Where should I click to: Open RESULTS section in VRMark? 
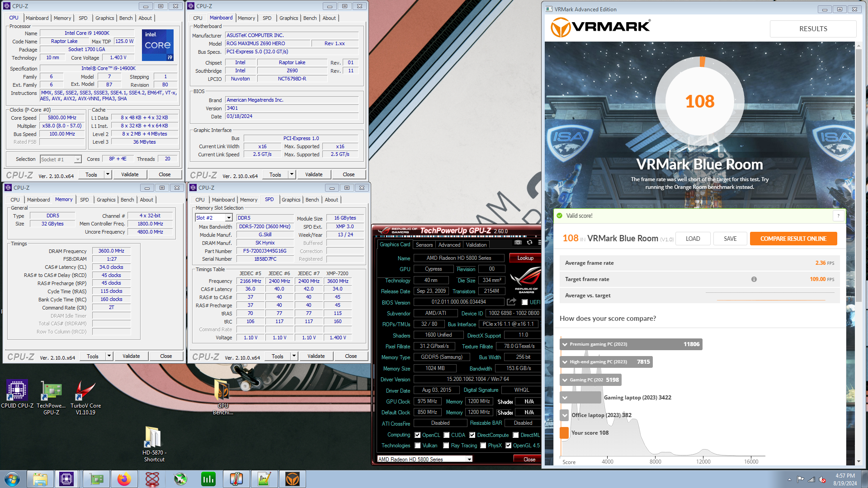click(813, 29)
